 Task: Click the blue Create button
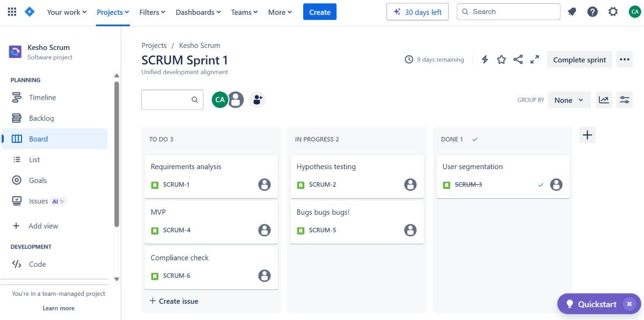(x=320, y=12)
